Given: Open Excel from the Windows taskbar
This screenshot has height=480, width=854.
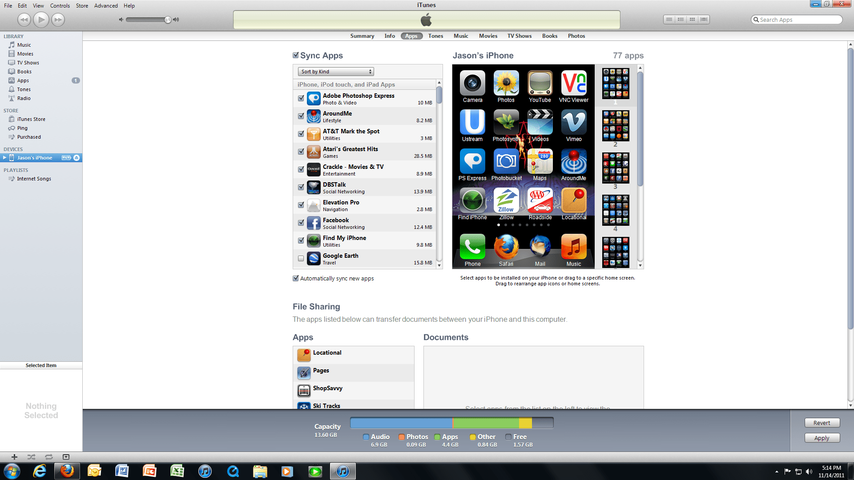Looking at the screenshot, I should point(177,471).
